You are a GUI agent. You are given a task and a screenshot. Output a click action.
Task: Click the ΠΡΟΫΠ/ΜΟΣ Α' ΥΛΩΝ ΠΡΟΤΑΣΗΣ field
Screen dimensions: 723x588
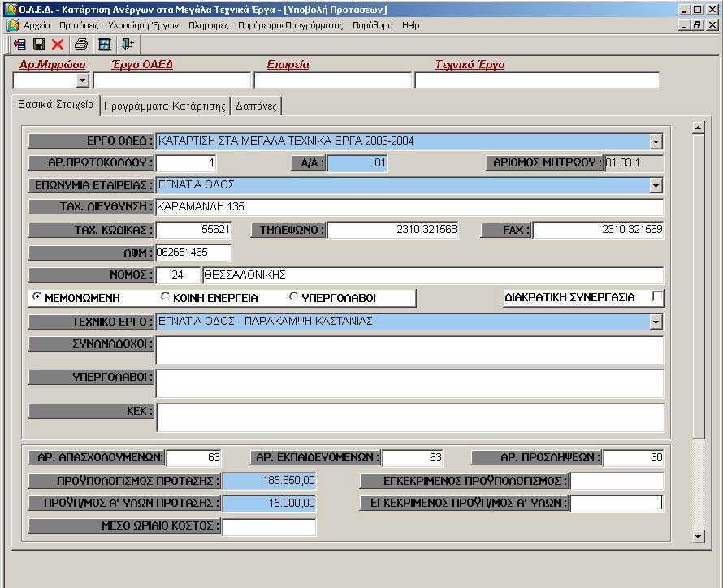[269, 503]
